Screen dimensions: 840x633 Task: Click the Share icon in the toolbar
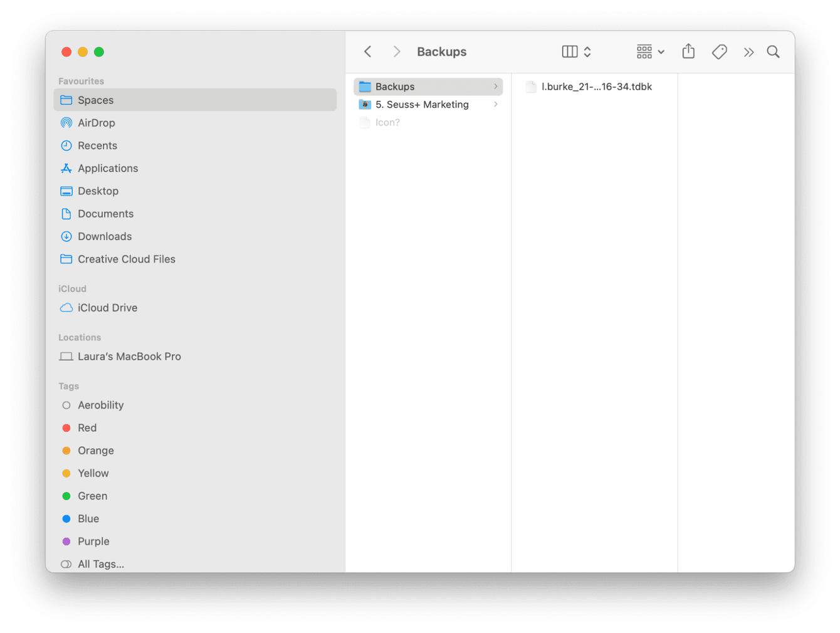688,51
